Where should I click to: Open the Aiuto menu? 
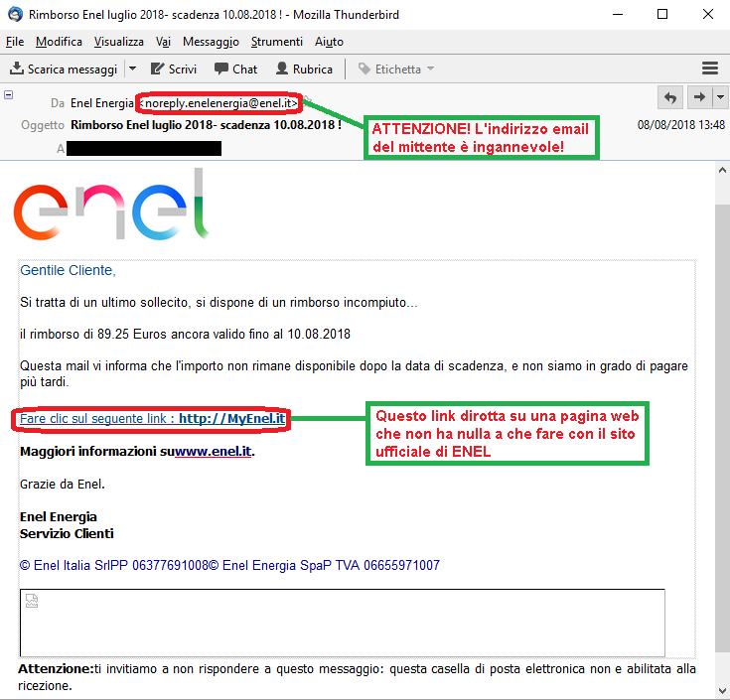click(329, 42)
